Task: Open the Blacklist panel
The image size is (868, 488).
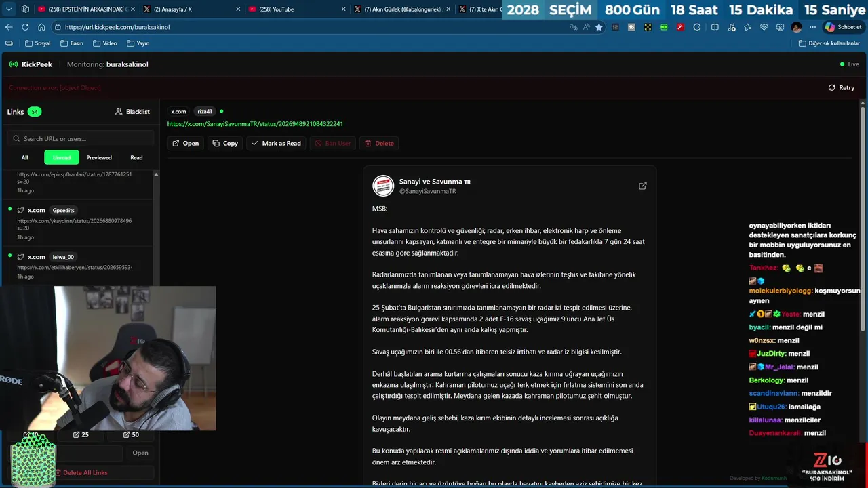Action: 132,112
